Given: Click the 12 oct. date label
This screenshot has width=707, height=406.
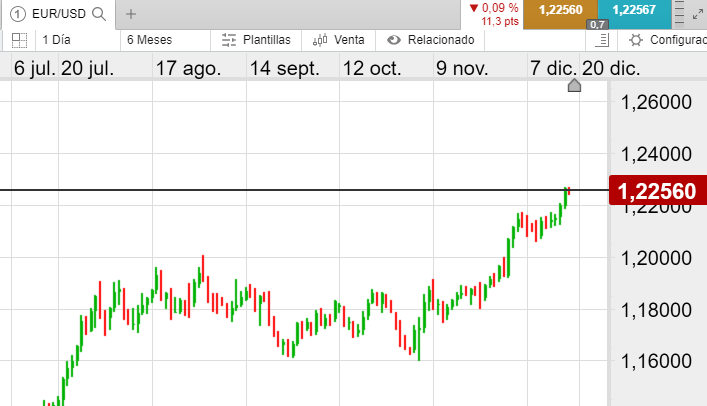Looking at the screenshot, I should tap(372, 69).
